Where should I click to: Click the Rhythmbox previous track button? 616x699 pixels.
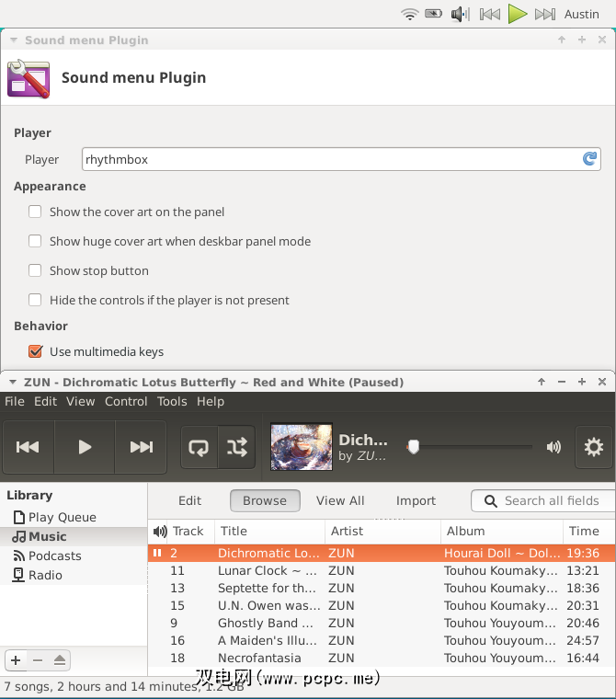[28, 447]
